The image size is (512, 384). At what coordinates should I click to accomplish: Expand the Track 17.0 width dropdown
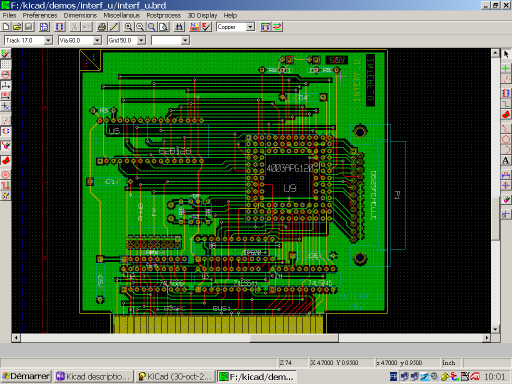pos(48,41)
